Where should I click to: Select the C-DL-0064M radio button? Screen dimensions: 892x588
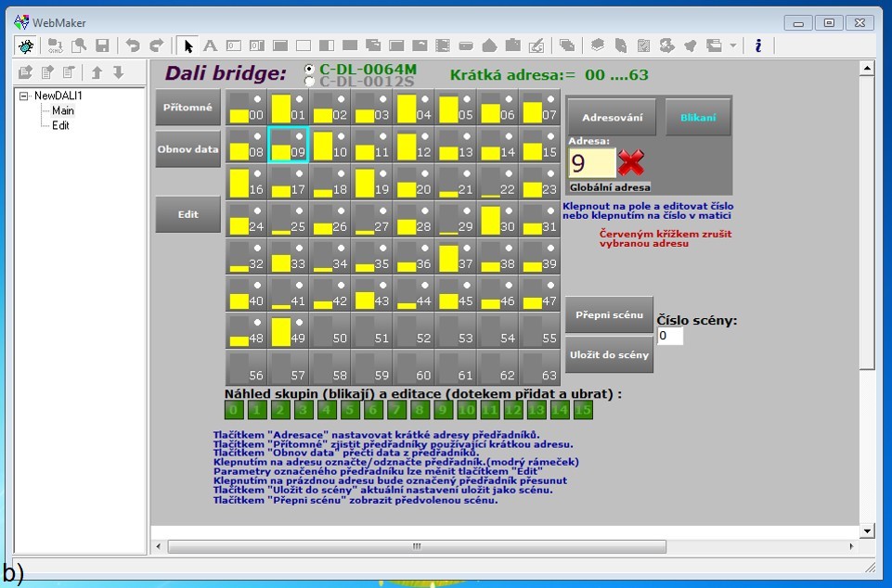pos(309,69)
